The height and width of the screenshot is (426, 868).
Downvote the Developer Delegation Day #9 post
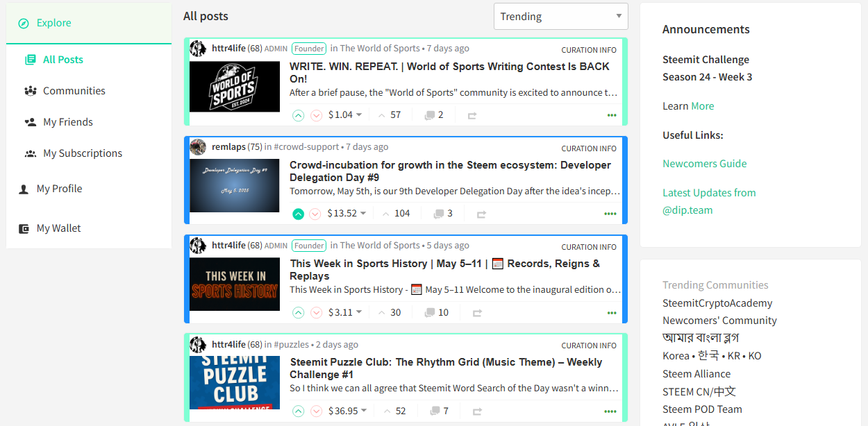315,214
